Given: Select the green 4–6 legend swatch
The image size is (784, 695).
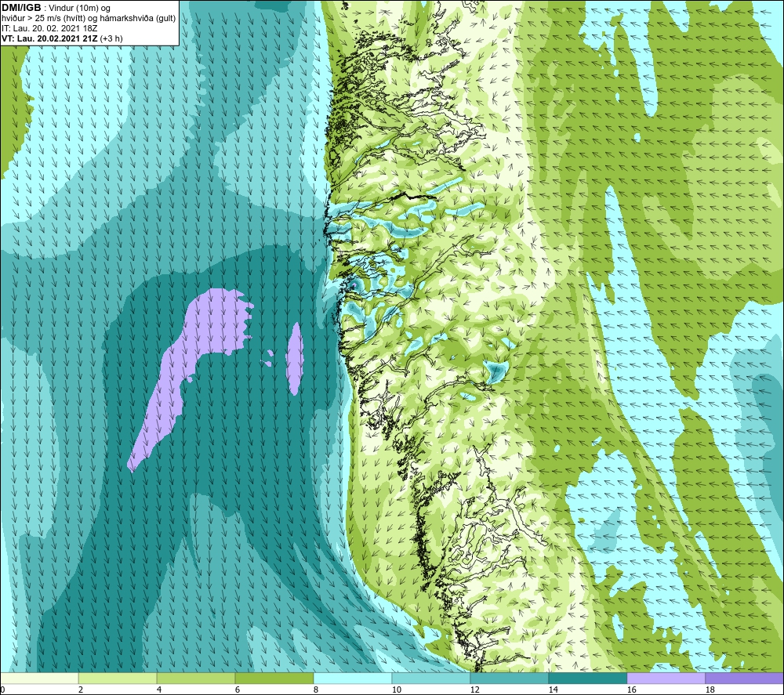Looking at the screenshot, I should coord(195,678).
